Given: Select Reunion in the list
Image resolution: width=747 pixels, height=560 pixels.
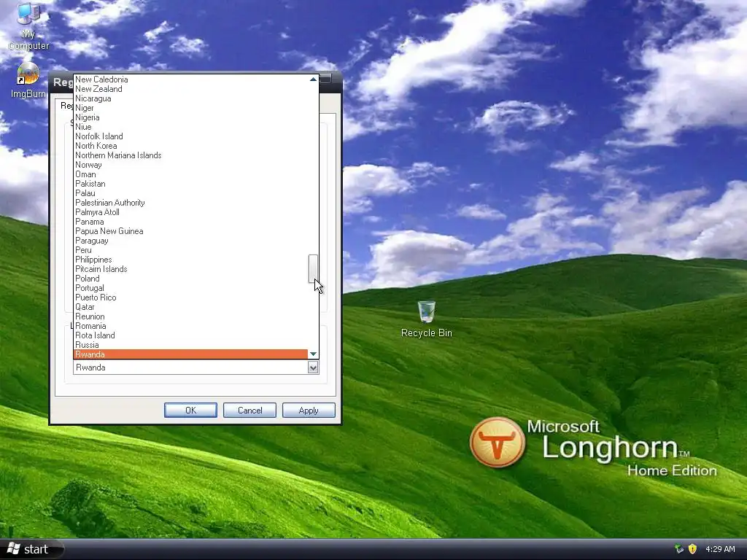Looking at the screenshot, I should tap(190, 316).
